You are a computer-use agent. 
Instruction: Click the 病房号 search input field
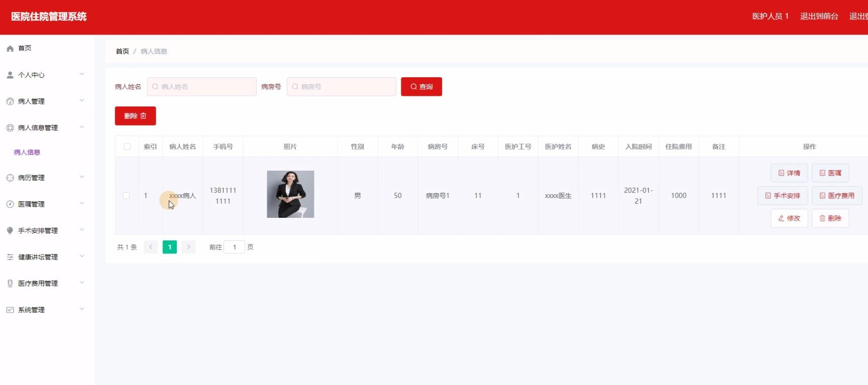342,87
